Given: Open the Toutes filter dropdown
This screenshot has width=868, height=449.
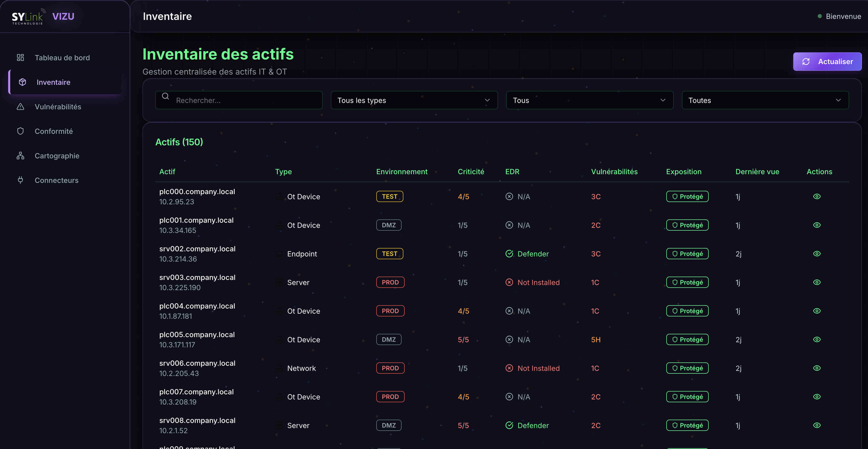Looking at the screenshot, I should (765, 100).
